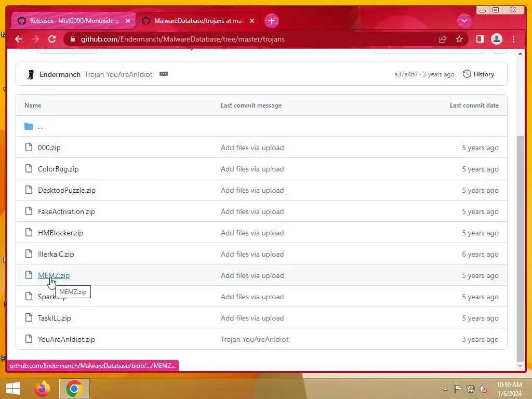
Task: Click file icon beside ColorBug.zip
Action: (29, 168)
